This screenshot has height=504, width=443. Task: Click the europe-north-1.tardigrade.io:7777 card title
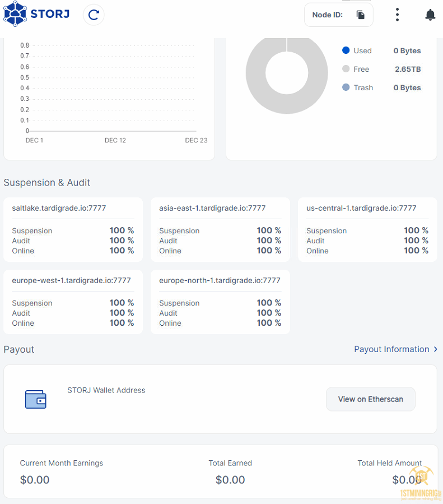220,280
